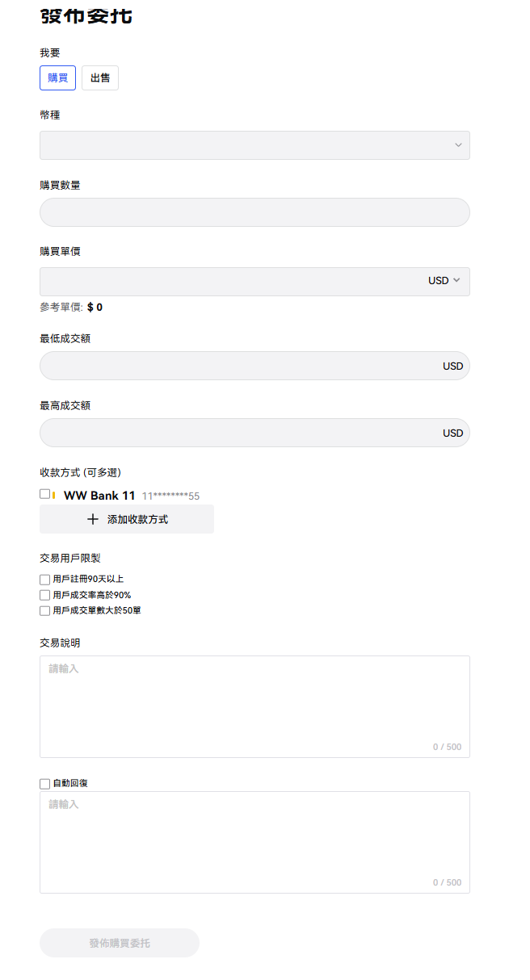This screenshot has width=530, height=980.
Task: Open the 幣種 dropdown chevron
Action: [x=458, y=145]
